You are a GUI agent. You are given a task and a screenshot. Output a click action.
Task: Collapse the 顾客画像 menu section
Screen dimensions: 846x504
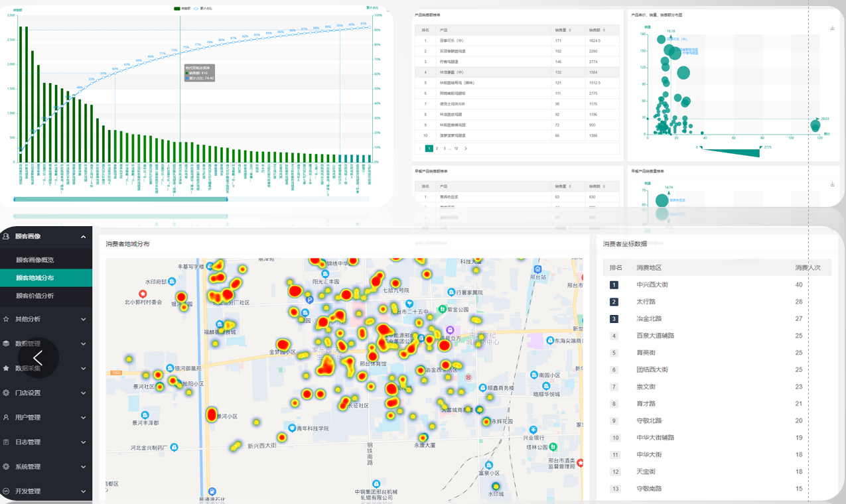click(x=83, y=237)
